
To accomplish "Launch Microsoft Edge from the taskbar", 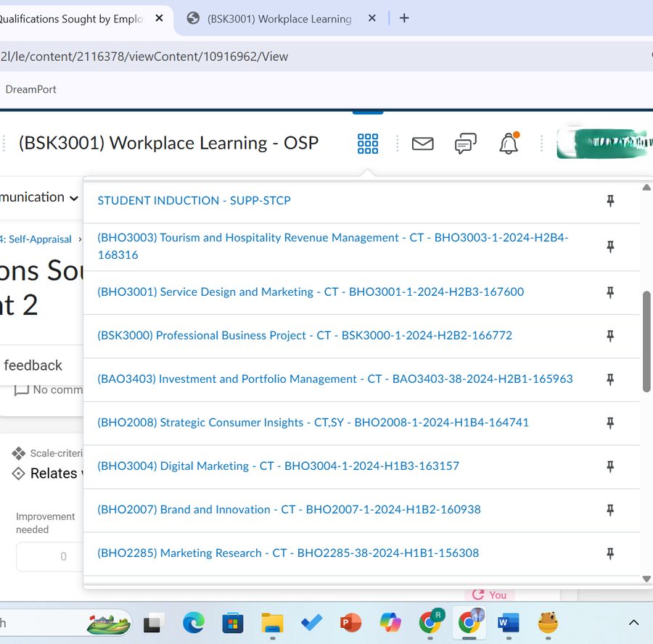I will pyautogui.click(x=194, y=623).
